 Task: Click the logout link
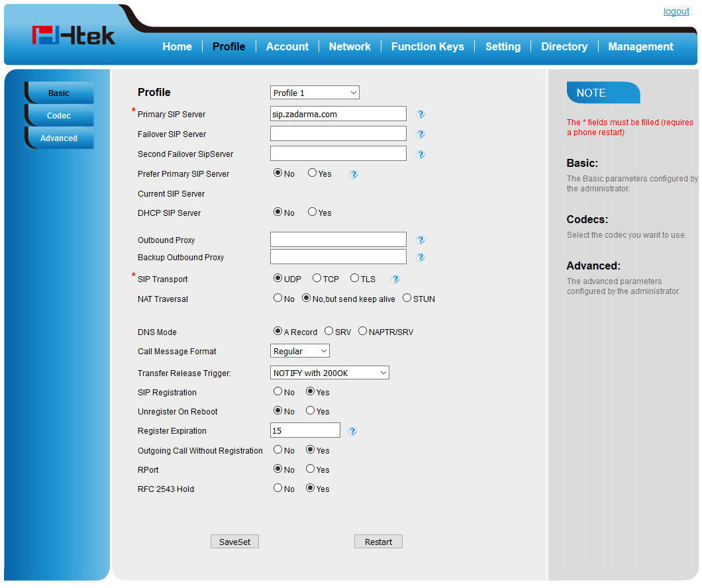pyautogui.click(x=676, y=12)
